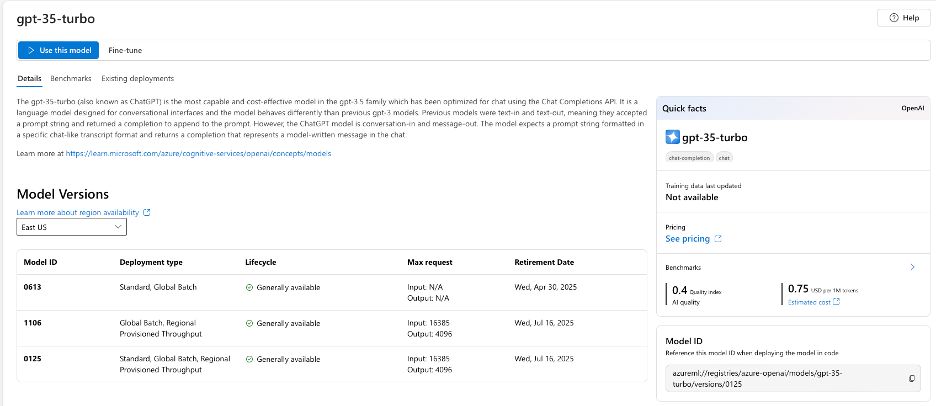
Task: Click the question mark icon in Help
Action: (894, 18)
